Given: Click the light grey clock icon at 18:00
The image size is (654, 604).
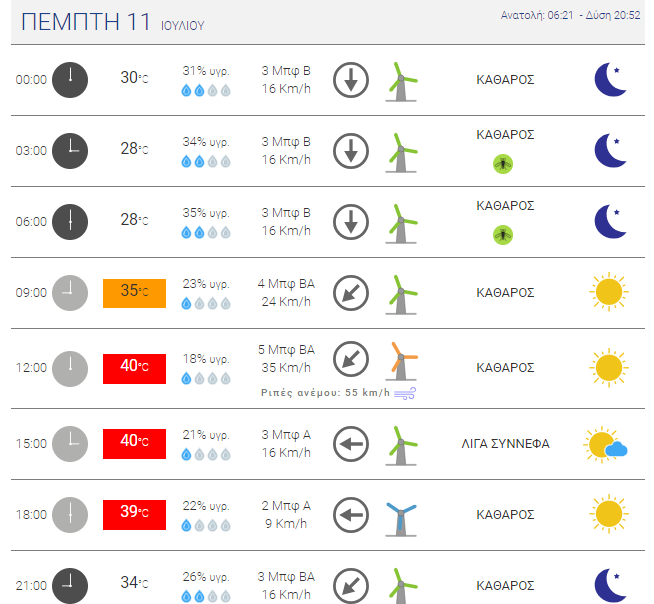Looking at the screenshot, I should (x=70, y=515).
